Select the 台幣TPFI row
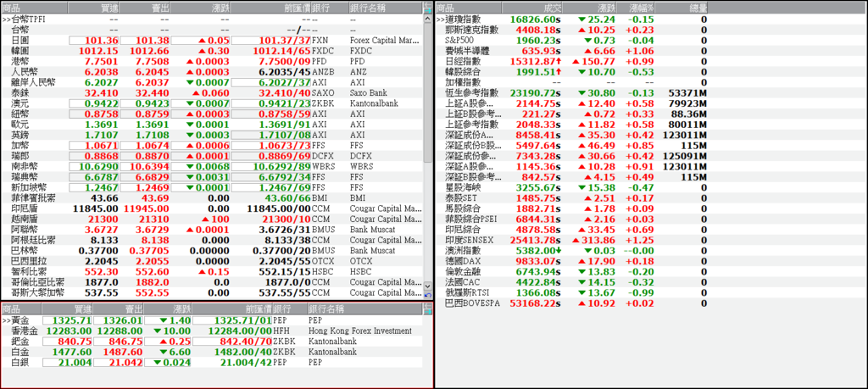Screen dimensions: 868x389 tap(211, 19)
